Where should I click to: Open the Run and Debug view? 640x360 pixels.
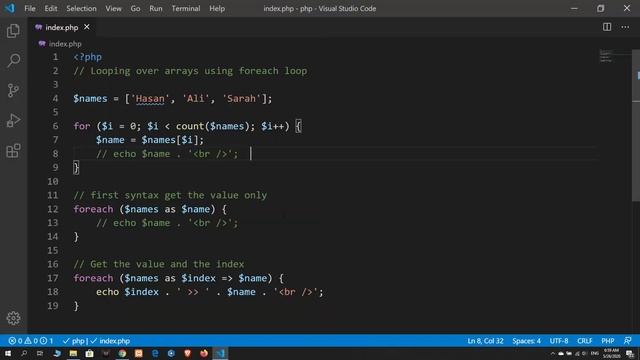(13, 120)
